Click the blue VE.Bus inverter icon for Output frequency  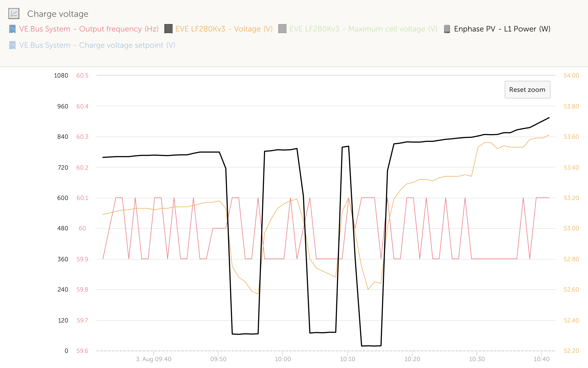pos(12,29)
